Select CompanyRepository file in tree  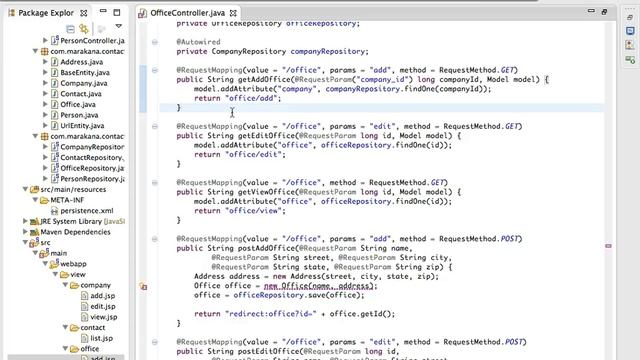pyautogui.click(x=93, y=147)
